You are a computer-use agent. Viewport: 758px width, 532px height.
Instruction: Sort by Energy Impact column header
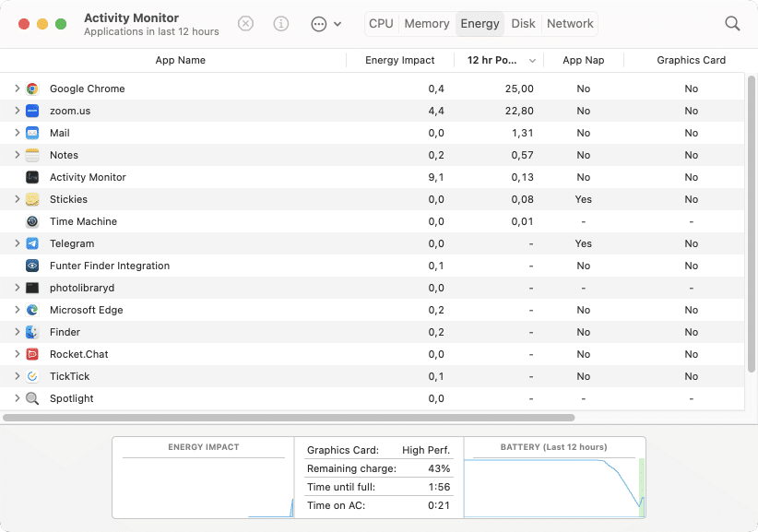pyautogui.click(x=400, y=61)
